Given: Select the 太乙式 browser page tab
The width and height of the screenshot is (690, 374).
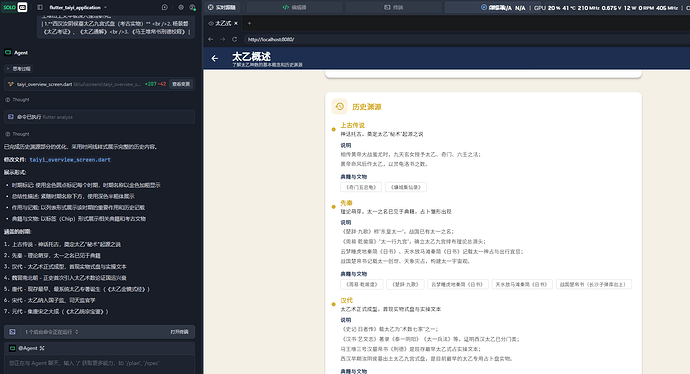Looking at the screenshot, I should point(223,23).
